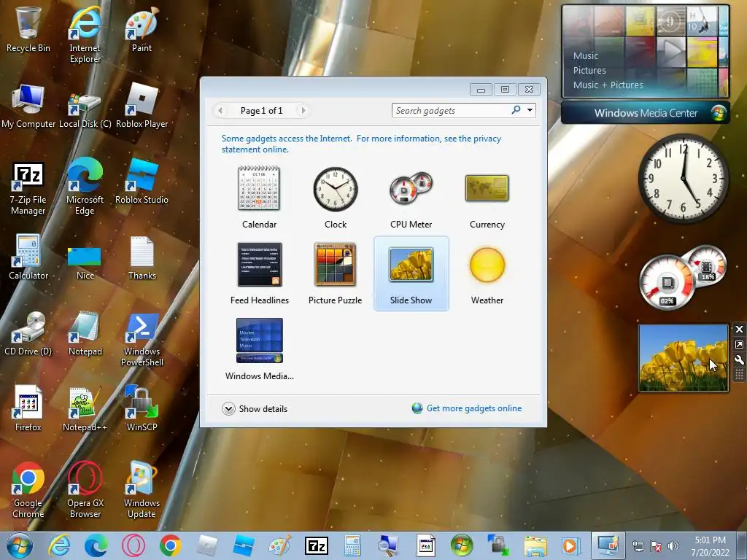This screenshot has width=747, height=560.
Task: Select Windows PowerShell desktop shortcut
Action: 142,340
